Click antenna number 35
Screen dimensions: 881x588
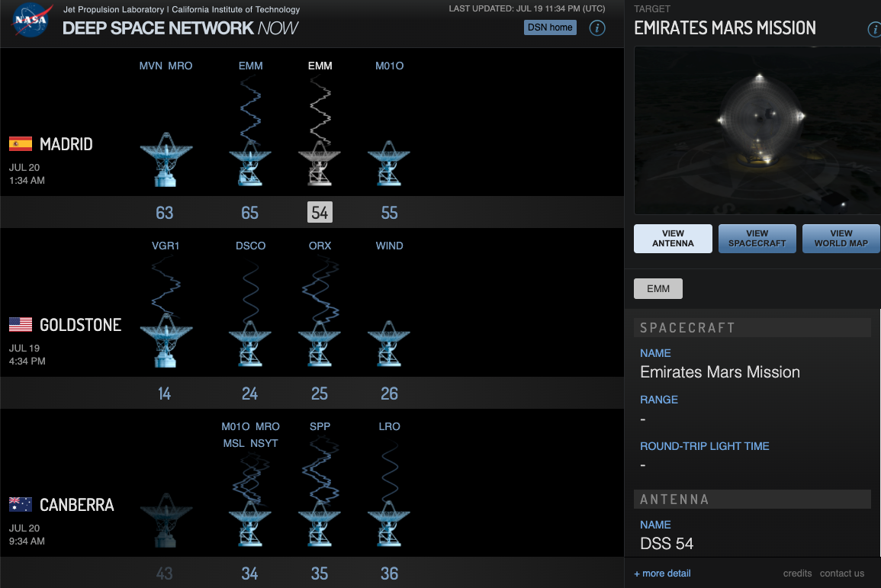pos(319,574)
